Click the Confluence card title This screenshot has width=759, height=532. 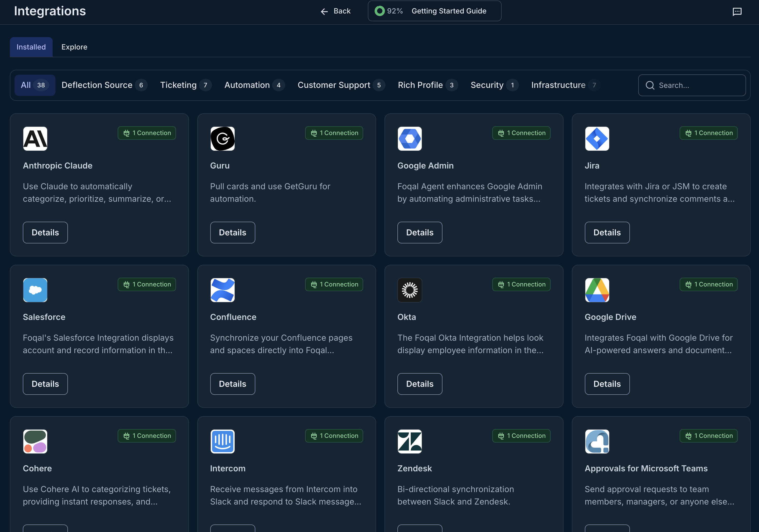[233, 317]
